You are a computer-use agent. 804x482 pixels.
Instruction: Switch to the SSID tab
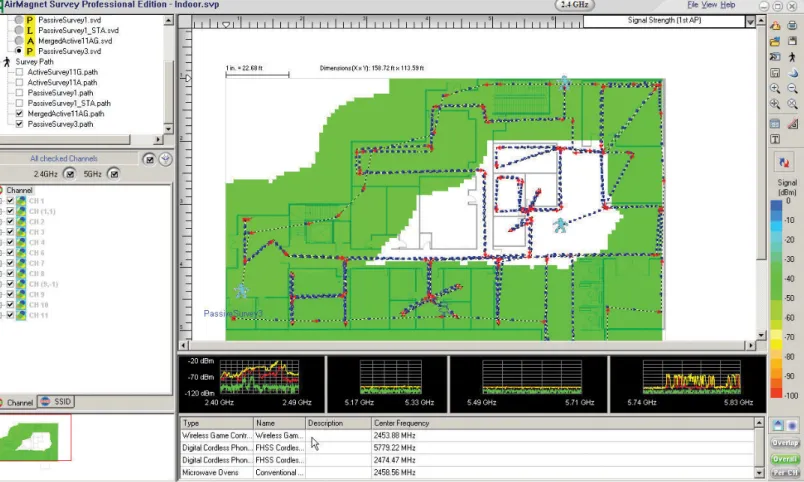tap(56, 401)
